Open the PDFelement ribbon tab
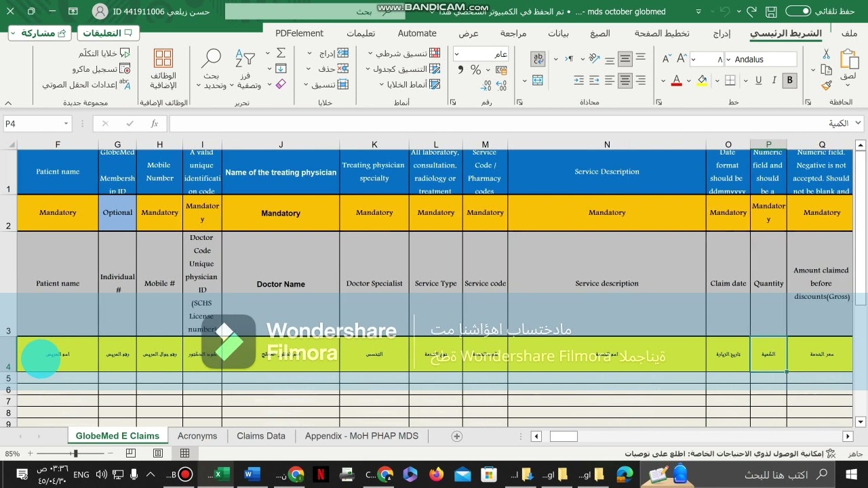This screenshot has height=488, width=868. 299,33
